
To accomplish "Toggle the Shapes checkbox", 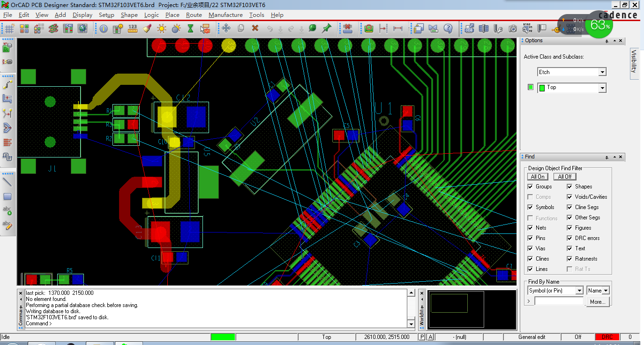I will point(569,187).
